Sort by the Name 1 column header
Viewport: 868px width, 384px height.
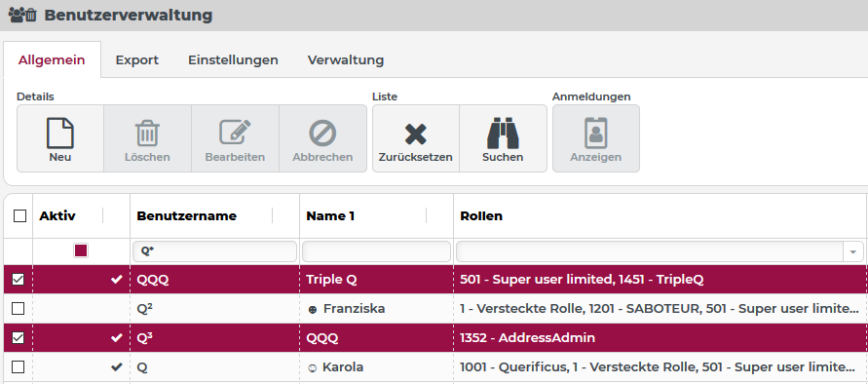[x=330, y=216]
